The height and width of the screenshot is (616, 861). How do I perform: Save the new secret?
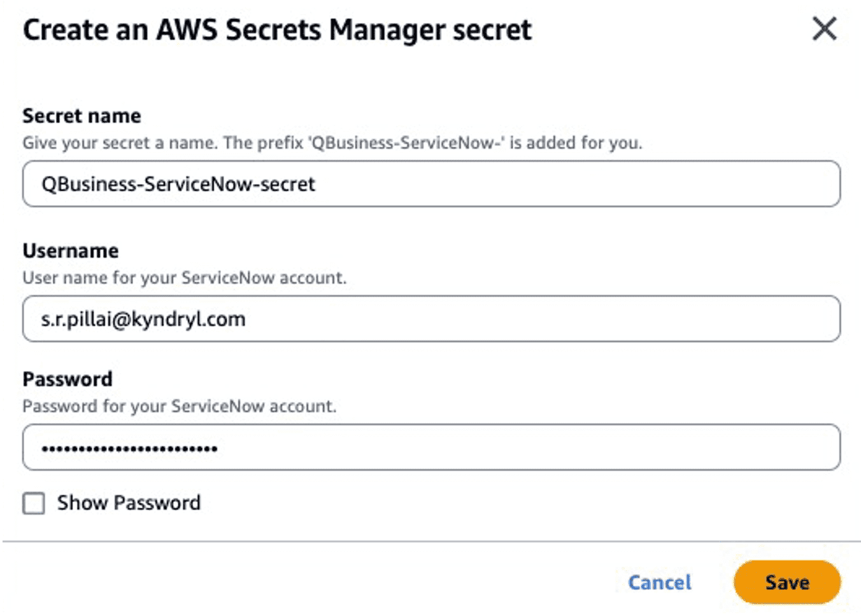click(786, 582)
